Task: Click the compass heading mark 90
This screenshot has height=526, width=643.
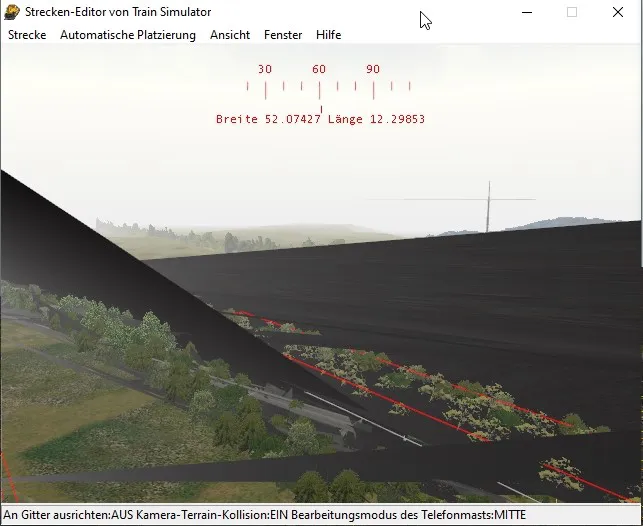Action: coord(373,69)
